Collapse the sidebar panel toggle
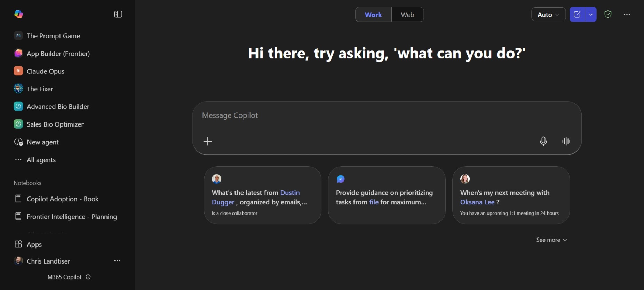The width and height of the screenshot is (644, 290). coord(118,14)
